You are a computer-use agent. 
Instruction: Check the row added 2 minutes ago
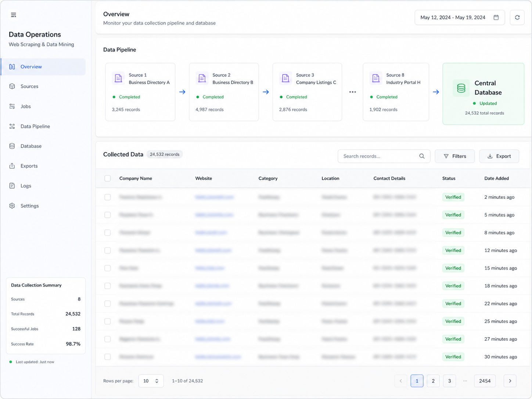pos(108,197)
